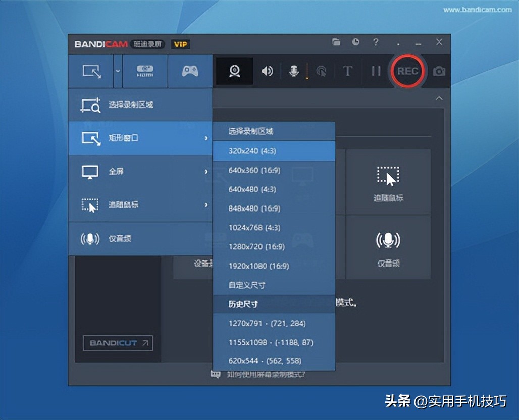Expand the 全屏 fullscreen submenu
The height and width of the screenshot is (420, 519).
tap(206, 172)
